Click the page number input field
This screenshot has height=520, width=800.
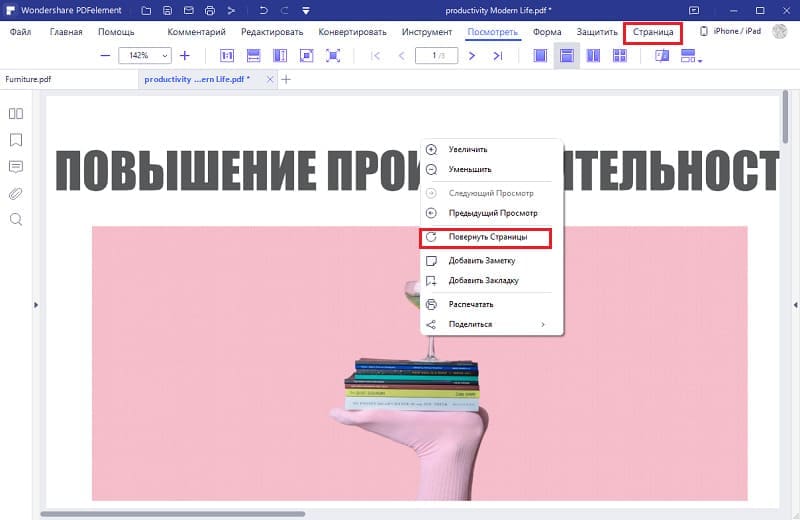(436, 55)
